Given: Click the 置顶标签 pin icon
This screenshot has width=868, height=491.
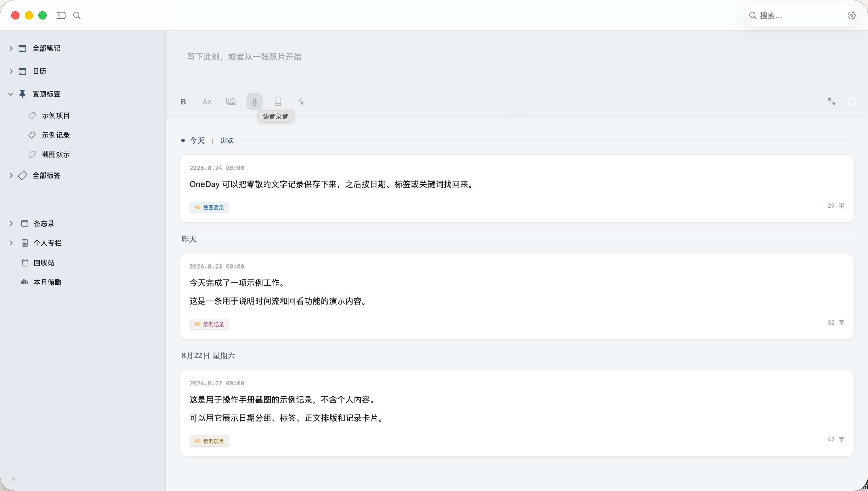Looking at the screenshot, I should 22,94.
